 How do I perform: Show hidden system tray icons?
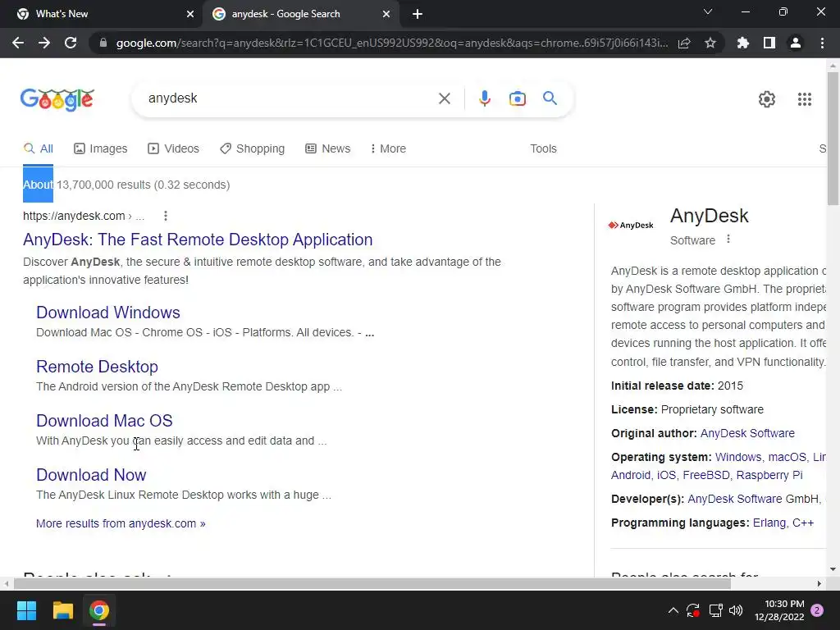pos(673,610)
